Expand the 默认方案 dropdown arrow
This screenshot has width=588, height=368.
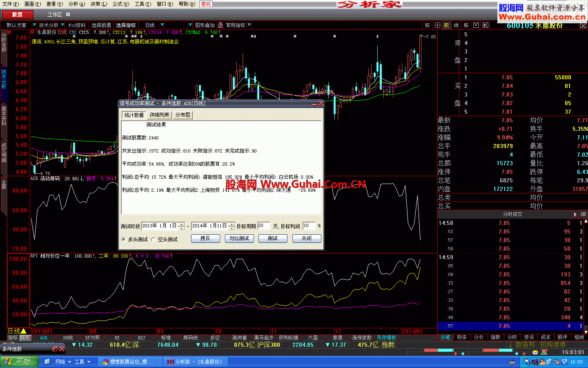[34, 25]
